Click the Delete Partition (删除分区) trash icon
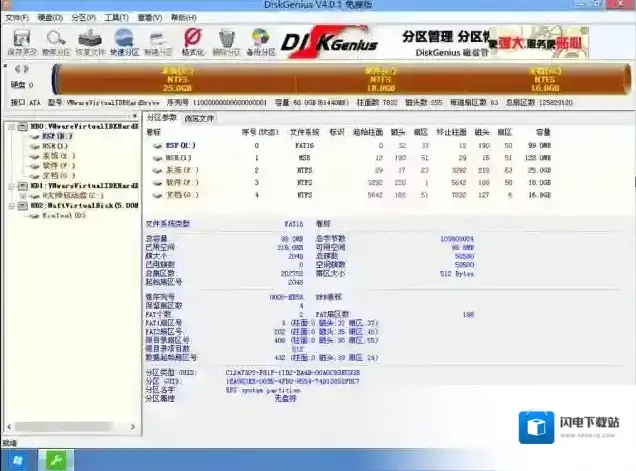Viewport: 636px width, 471px height. [x=227, y=41]
